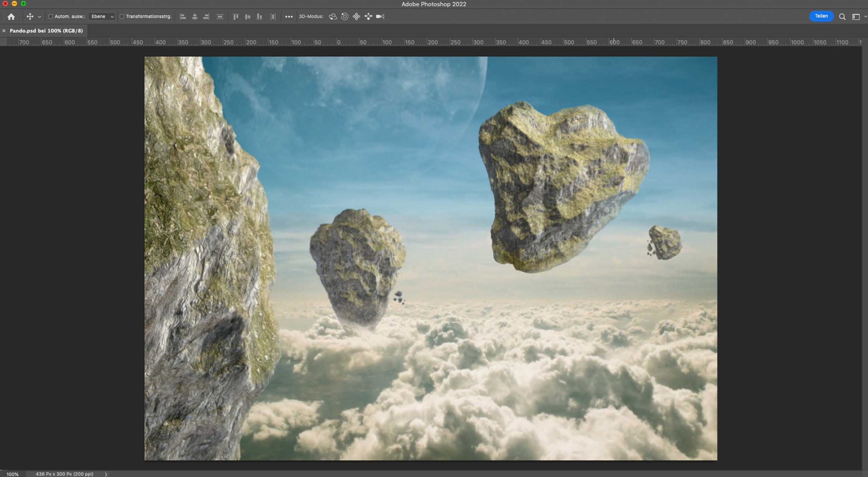Align horizontal centers of layers
Image resolution: width=868 pixels, height=477 pixels.
195,16
